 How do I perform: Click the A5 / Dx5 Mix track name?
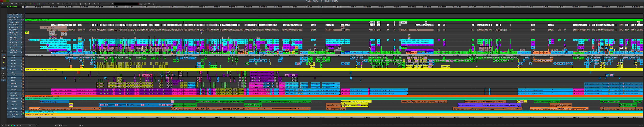click(x=13, y=69)
